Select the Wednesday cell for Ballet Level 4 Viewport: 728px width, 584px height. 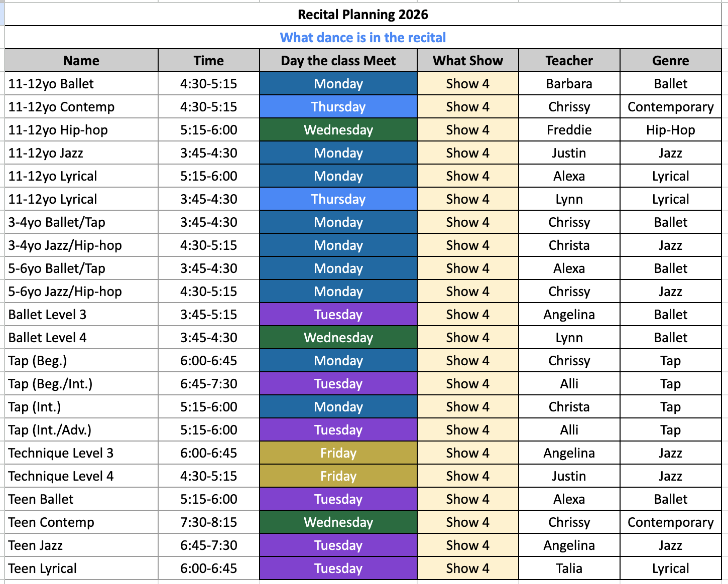[338, 338]
